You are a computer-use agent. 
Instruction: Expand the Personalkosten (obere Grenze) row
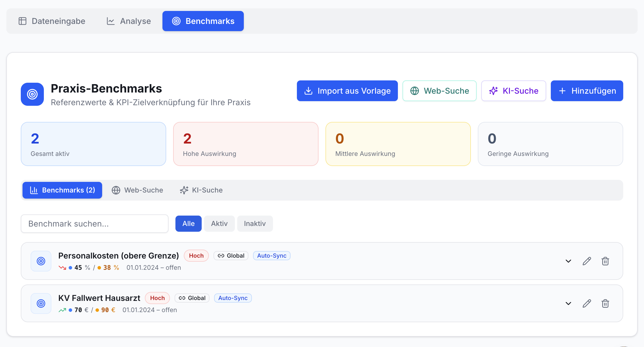tap(568, 261)
